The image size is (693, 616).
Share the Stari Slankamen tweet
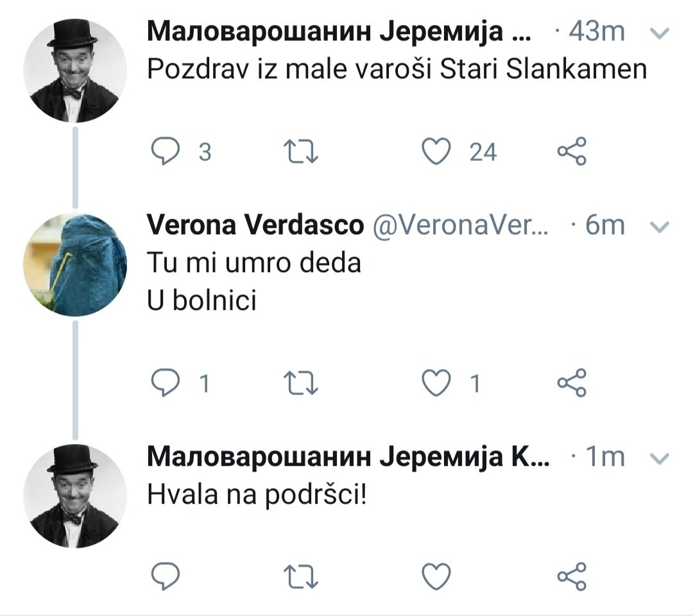571,152
